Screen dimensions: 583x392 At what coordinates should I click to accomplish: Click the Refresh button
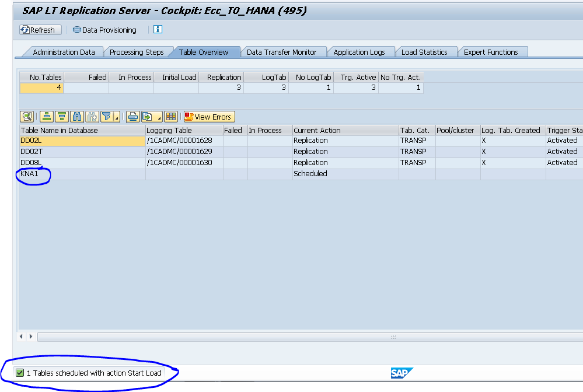click(x=40, y=30)
